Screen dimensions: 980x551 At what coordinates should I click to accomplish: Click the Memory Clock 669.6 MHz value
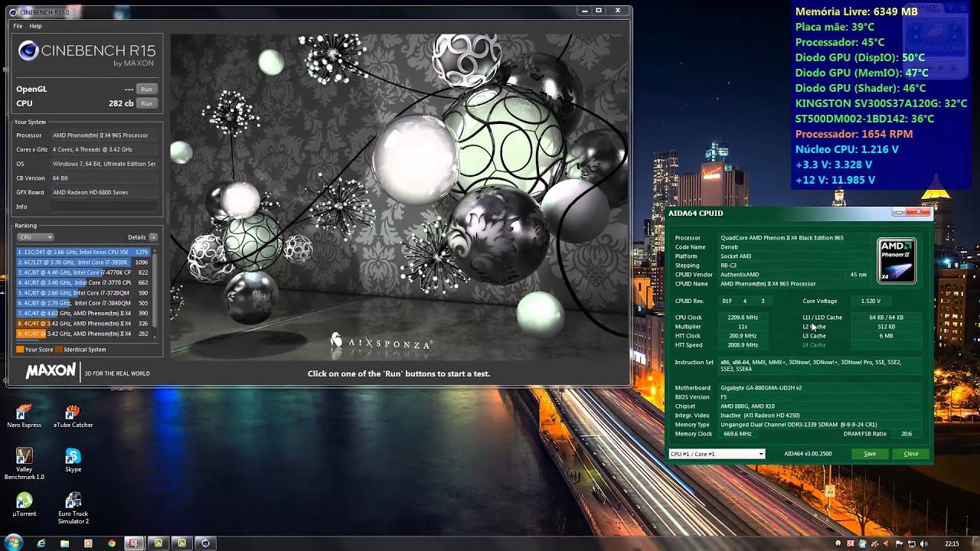pos(737,434)
